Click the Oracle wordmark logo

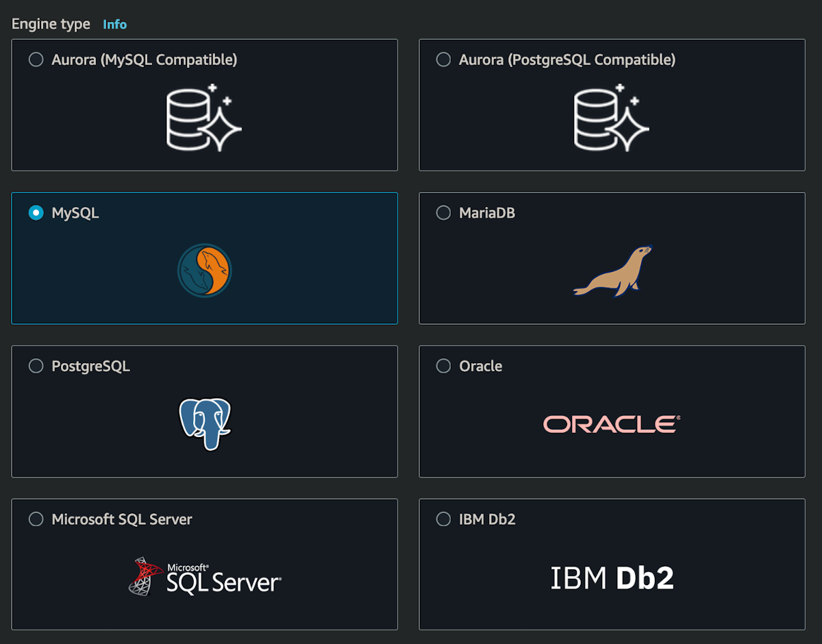coord(612,424)
